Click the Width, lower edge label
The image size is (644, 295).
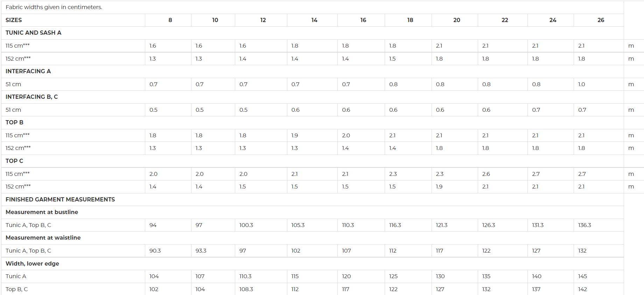pyautogui.click(x=32, y=264)
